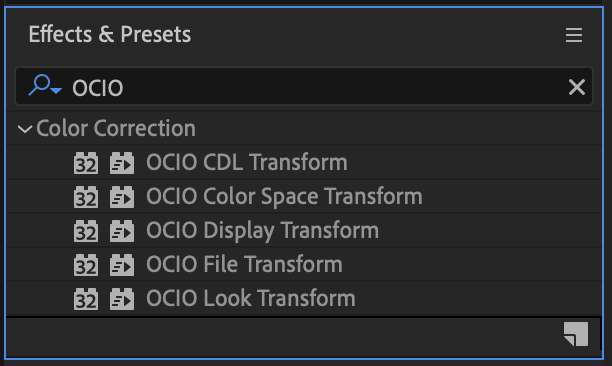Click the search magnifier filter dropdown

[45, 85]
